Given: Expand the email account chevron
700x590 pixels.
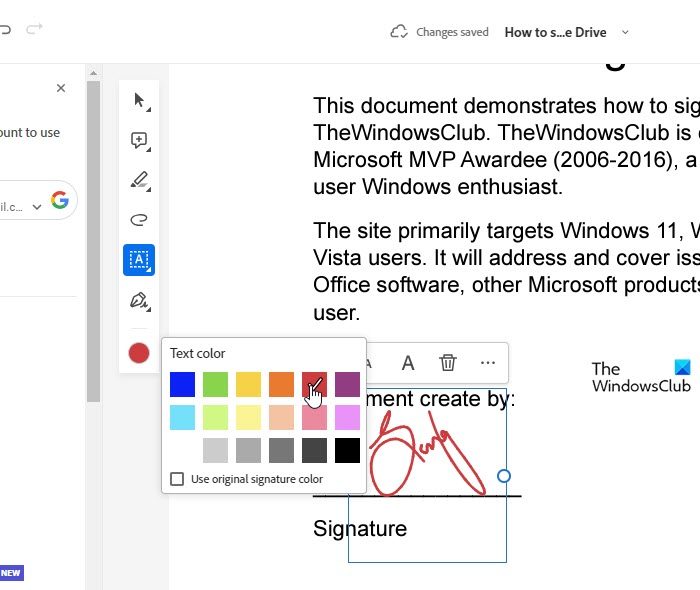Looking at the screenshot, I should [37, 207].
